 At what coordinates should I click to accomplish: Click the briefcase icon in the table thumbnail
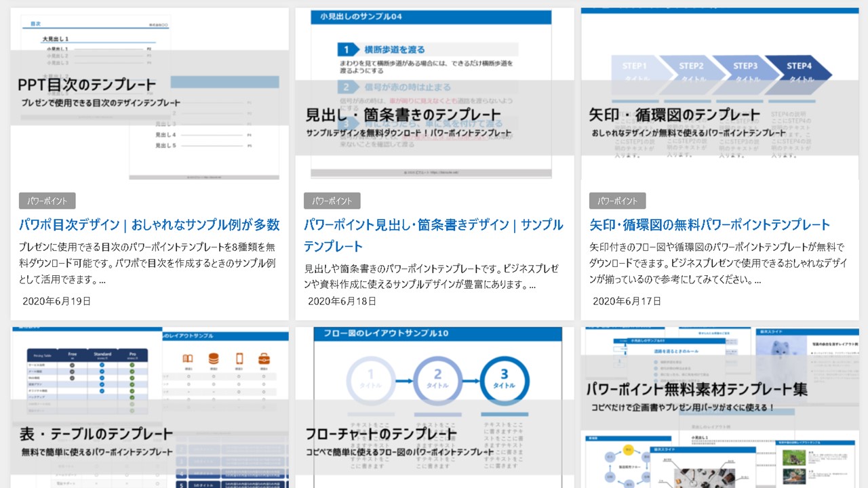[x=264, y=359]
